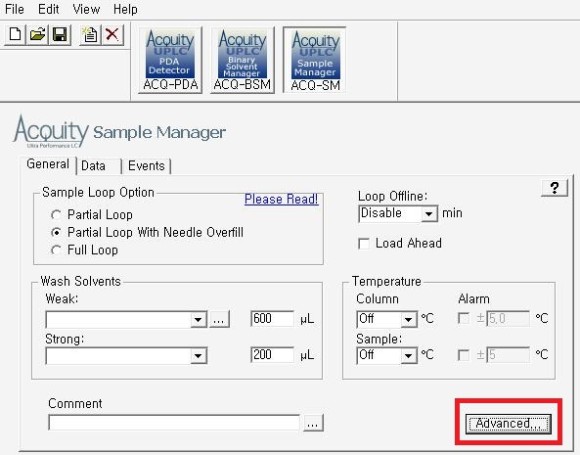The width and height of the screenshot is (580, 455).
Task: Save the current method
Action: (x=60, y=34)
